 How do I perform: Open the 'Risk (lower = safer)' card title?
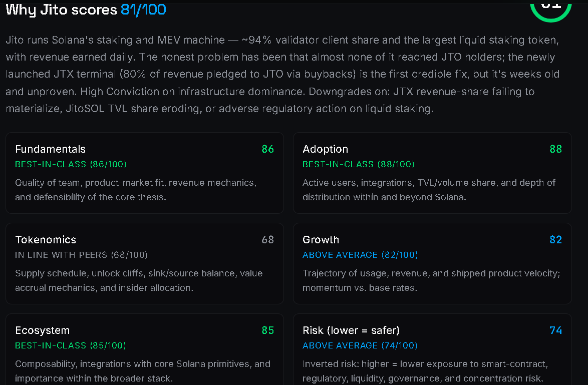351,330
